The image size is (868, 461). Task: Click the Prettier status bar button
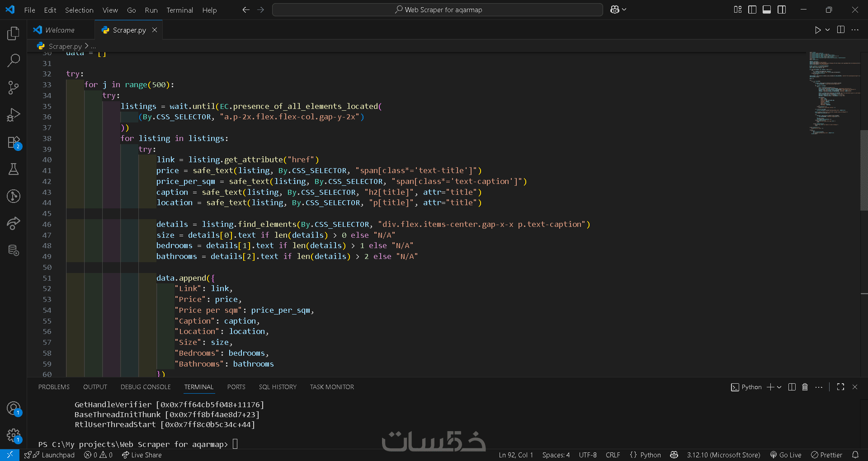[x=826, y=455]
